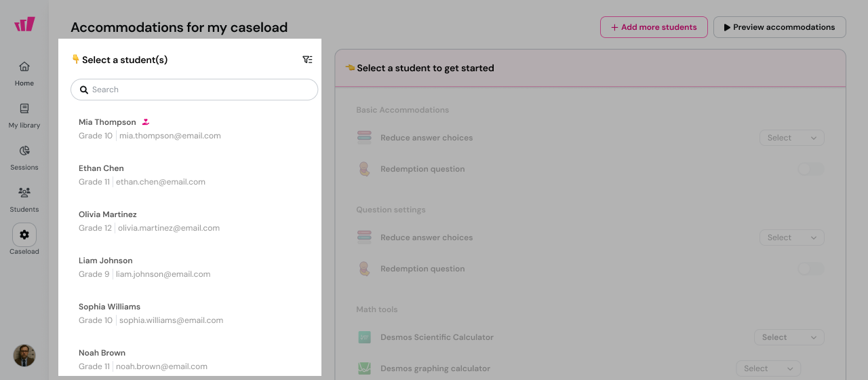Viewport: 868px width, 380px height.
Task: Open the Students page from sidebar
Action: (x=24, y=199)
